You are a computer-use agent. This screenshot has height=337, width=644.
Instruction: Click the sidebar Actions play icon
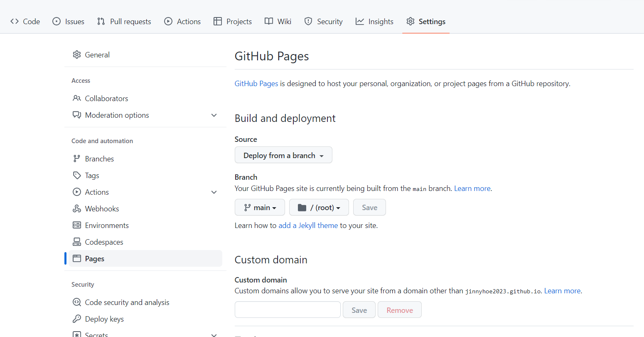(x=77, y=192)
